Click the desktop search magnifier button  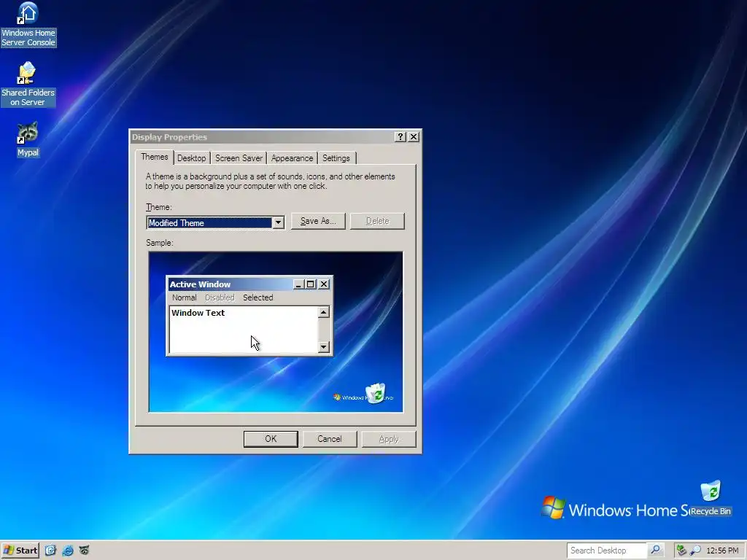[656, 551]
